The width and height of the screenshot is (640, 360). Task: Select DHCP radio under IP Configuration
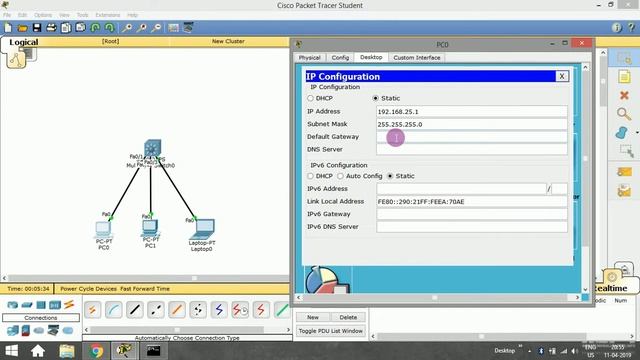coord(310,98)
